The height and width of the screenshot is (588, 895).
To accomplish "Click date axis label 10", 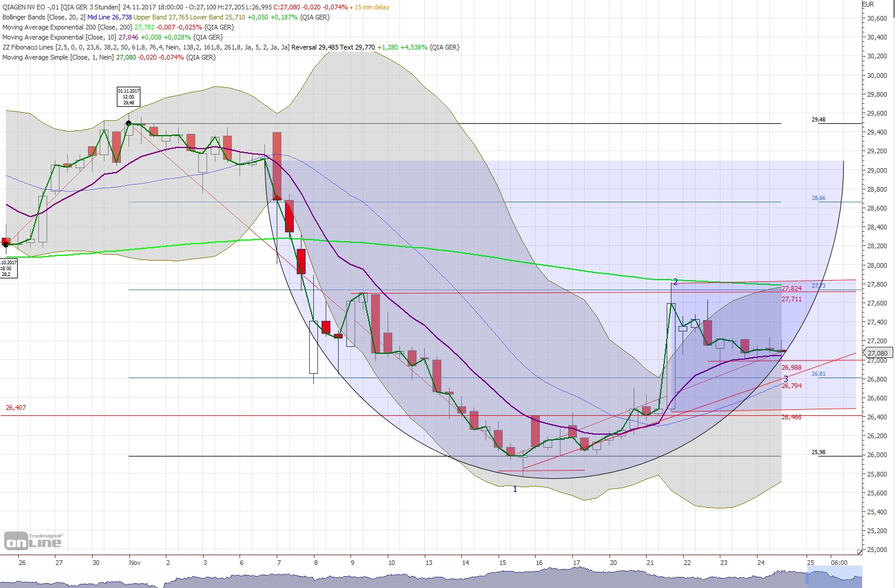I will [391, 563].
